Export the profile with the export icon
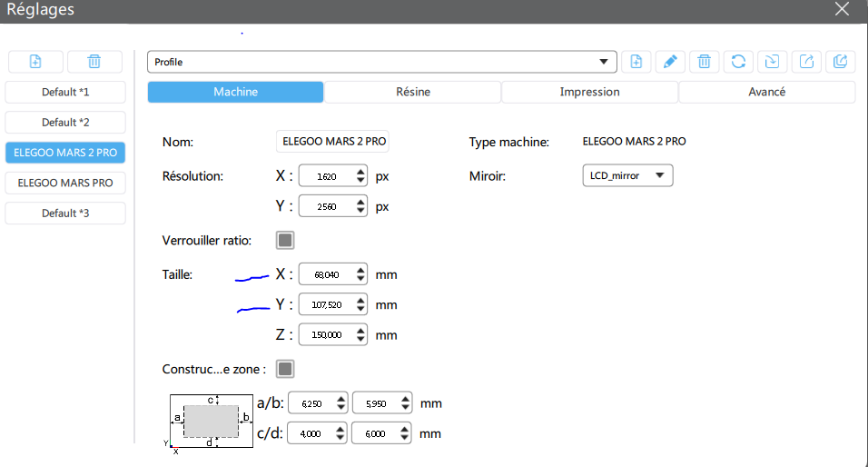 (x=806, y=62)
